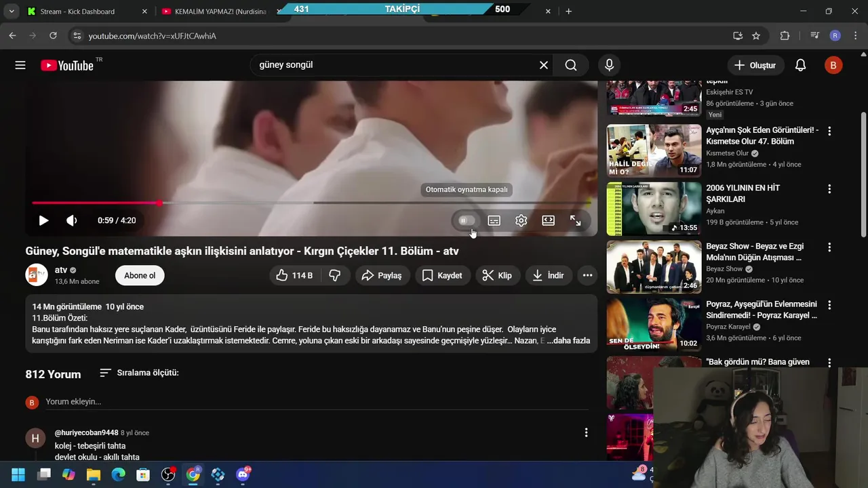The image size is (868, 488).
Task: Reload the current page
Action: [x=53, y=36]
